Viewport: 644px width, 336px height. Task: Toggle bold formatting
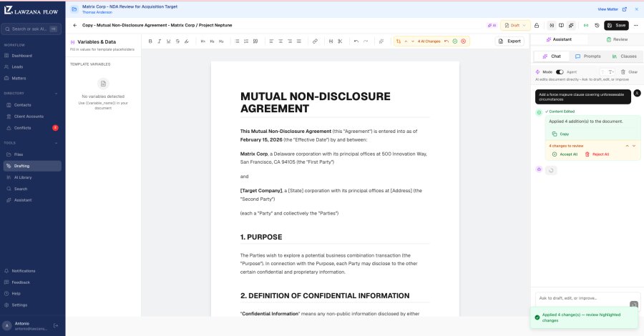point(150,41)
